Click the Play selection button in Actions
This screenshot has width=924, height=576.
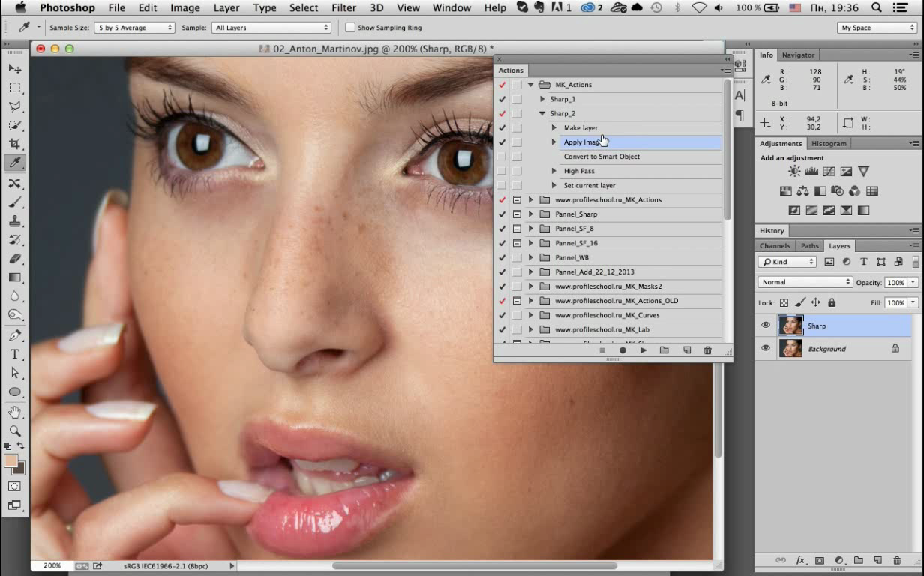click(x=643, y=350)
